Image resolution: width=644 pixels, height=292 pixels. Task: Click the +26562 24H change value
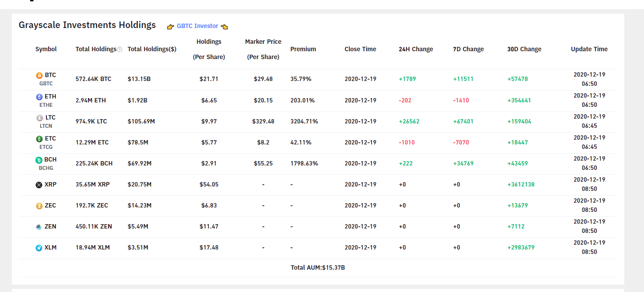tap(409, 121)
